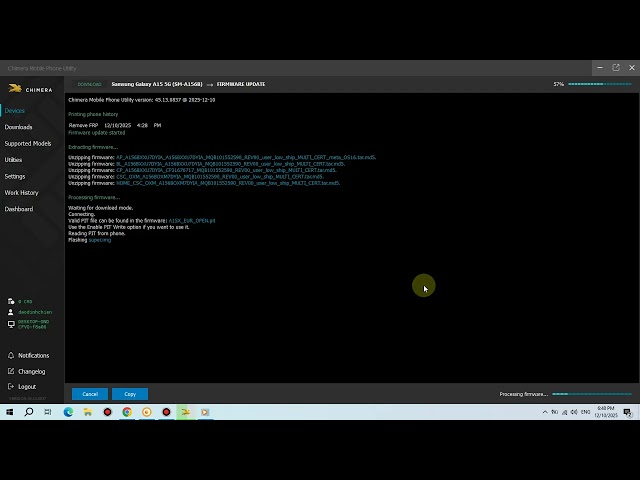Click the Chimera logo in the sidebar
This screenshot has width=640, height=480.
(x=31, y=89)
